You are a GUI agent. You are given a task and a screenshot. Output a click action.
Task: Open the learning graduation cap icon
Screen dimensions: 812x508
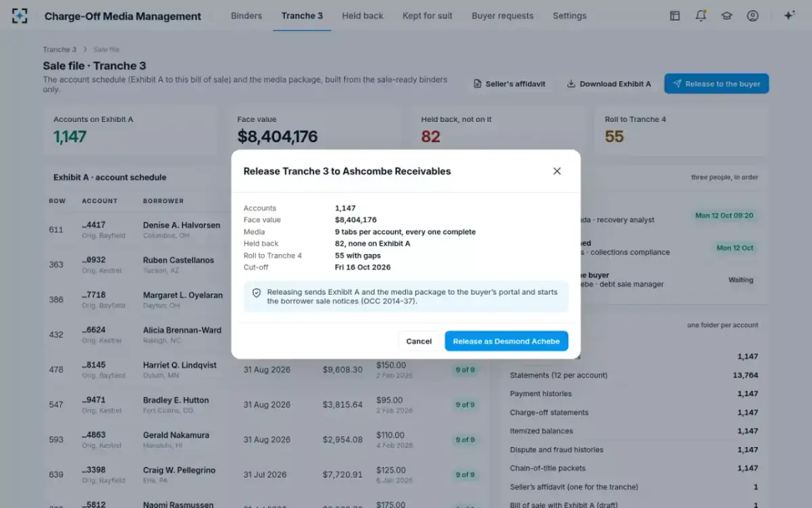click(727, 16)
